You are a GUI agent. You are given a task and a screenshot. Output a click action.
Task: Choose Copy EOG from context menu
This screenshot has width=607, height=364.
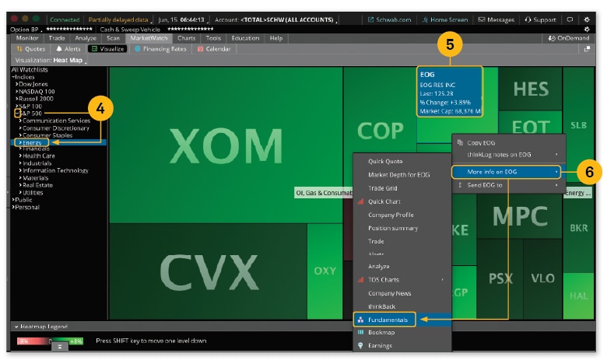(x=509, y=143)
